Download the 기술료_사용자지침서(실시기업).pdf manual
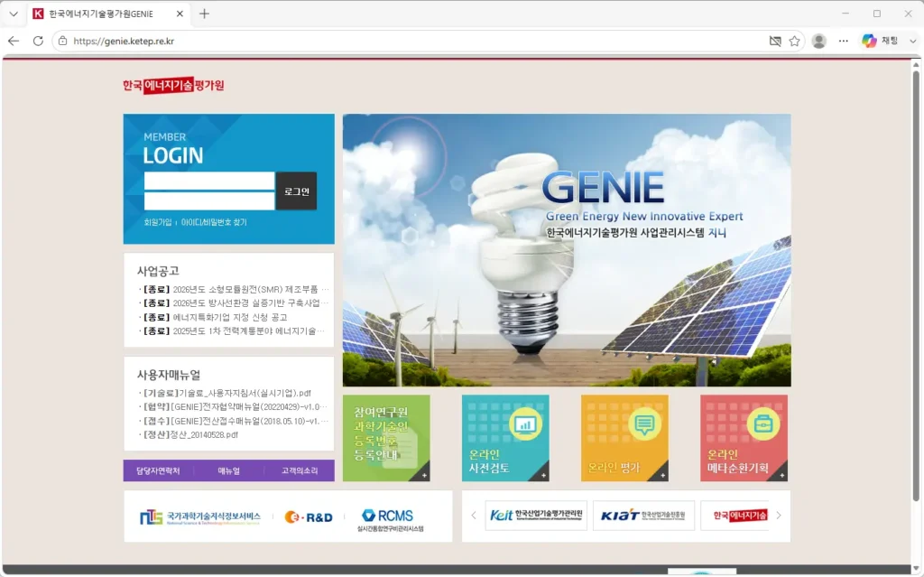 225,393
